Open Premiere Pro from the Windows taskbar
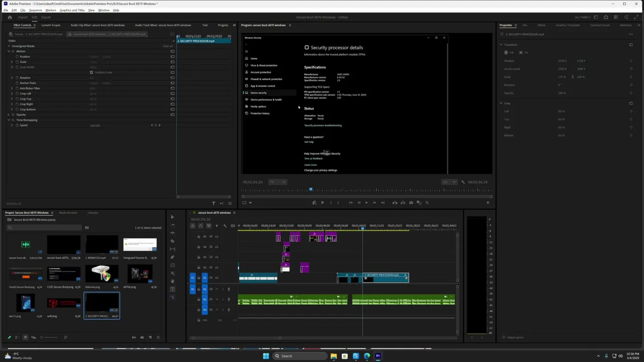This screenshot has width=644, height=362. click(378, 356)
